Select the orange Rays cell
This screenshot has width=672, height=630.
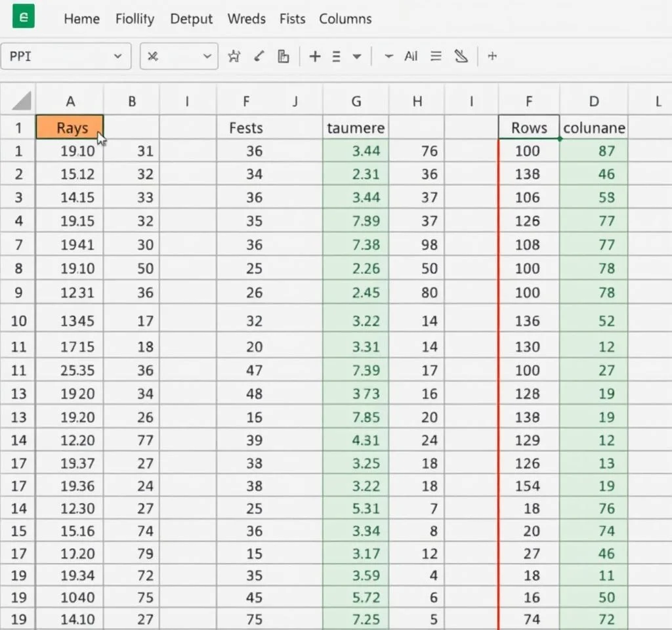70,127
